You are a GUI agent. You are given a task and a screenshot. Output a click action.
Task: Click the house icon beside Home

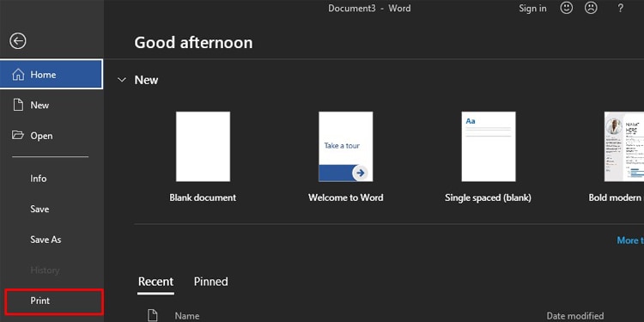click(18, 75)
